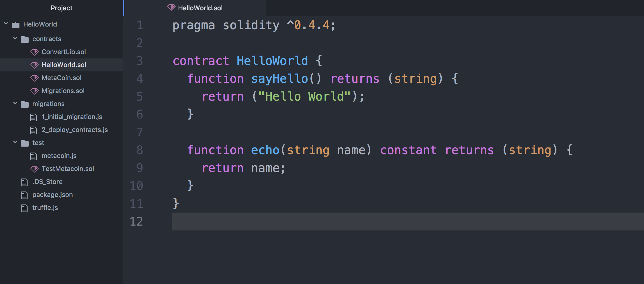644x284 pixels.
Task: Click the contracts folder icon
Action: (x=25, y=39)
